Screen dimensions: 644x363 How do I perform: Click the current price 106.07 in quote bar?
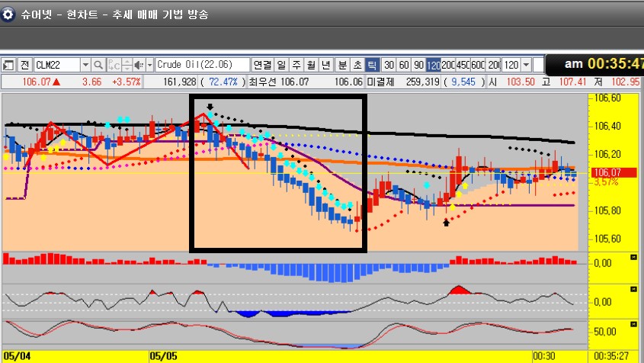[36, 82]
